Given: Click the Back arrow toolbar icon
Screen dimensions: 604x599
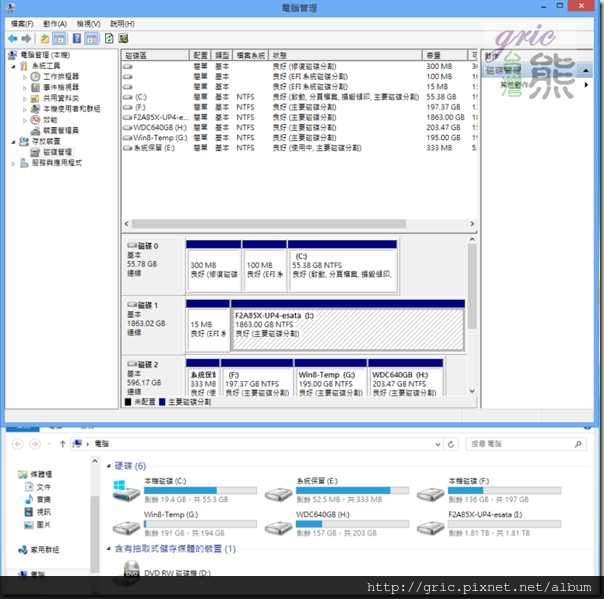Looking at the screenshot, I should pos(13,39).
